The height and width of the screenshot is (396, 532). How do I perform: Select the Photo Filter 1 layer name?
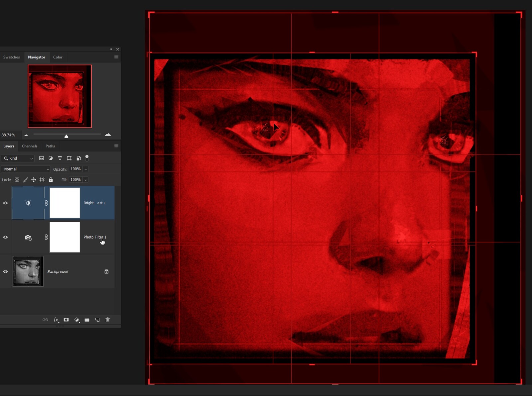(95, 237)
